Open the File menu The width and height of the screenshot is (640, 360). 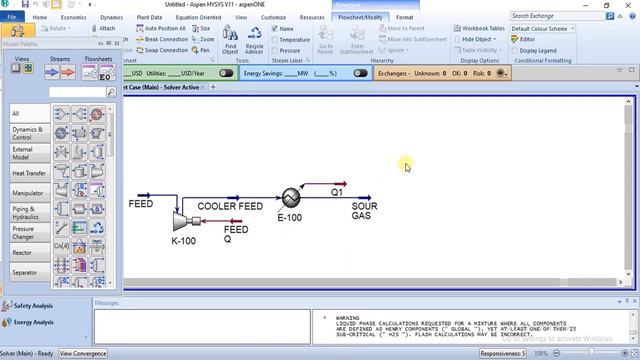click(x=12, y=17)
